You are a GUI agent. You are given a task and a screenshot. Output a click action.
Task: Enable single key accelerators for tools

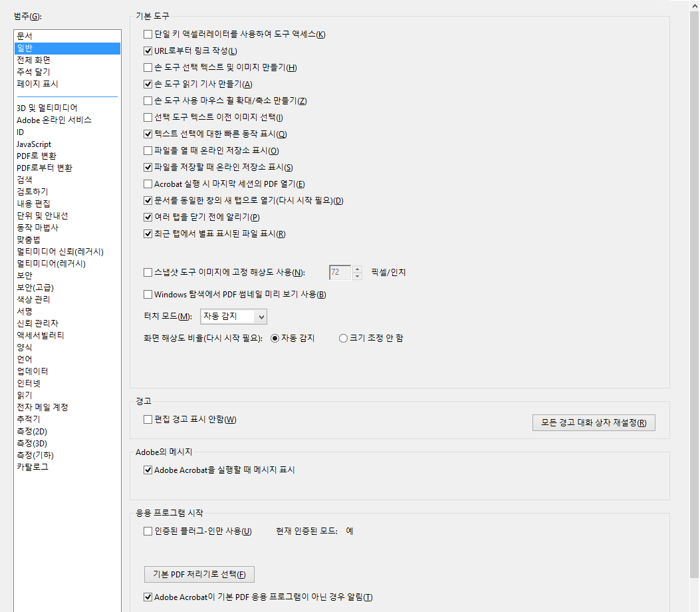148,34
